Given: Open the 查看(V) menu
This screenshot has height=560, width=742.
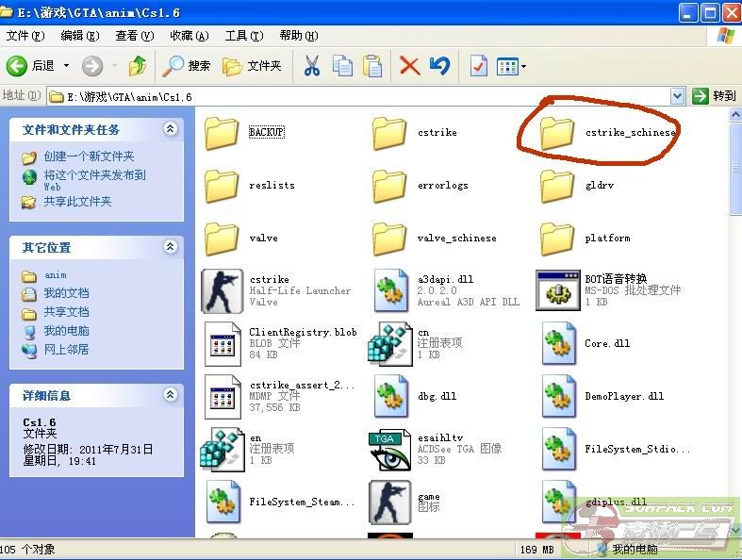Looking at the screenshot, I should click(134, 36).
